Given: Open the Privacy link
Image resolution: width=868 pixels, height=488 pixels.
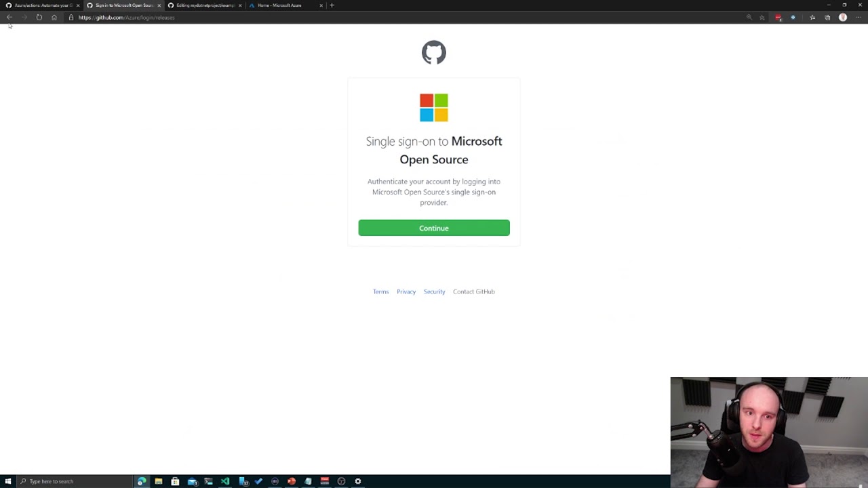Looking at the screenshot, I should coord(406,291).
